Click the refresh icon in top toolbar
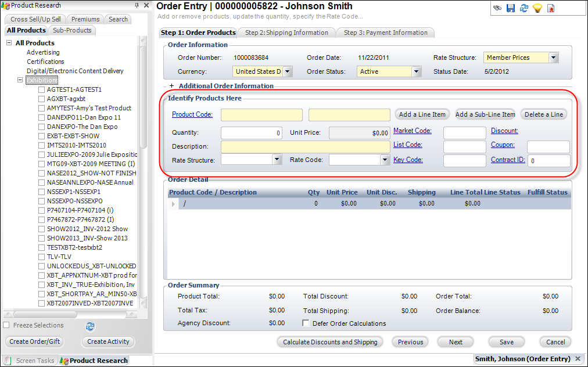This screenshot has height=367, width=588. tap(524, 8)
